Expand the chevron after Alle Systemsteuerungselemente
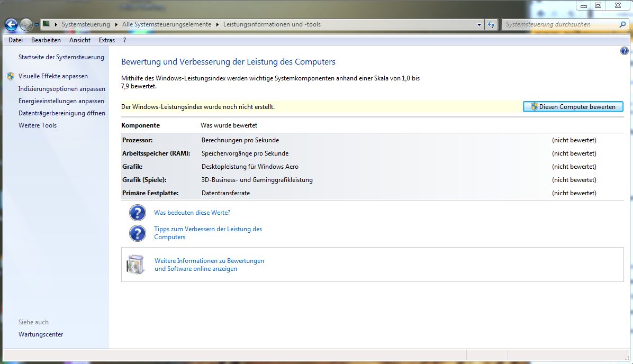Screen dimensions: 633x364 pyautogui.click(x=217, y=25)
